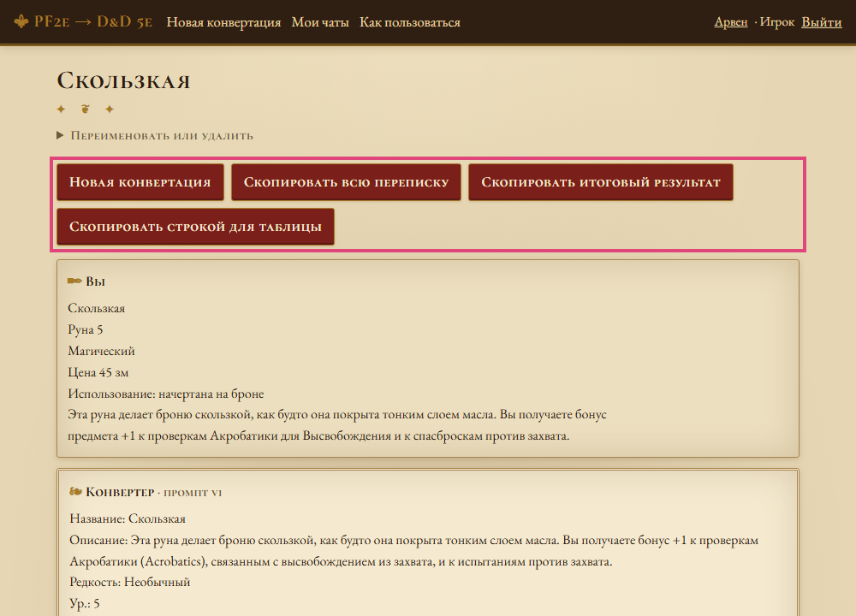This screenshot has width=856, height=616.
Task: Click the disclosure triangle before Переименовать
Action: click(x=60, y=135)
